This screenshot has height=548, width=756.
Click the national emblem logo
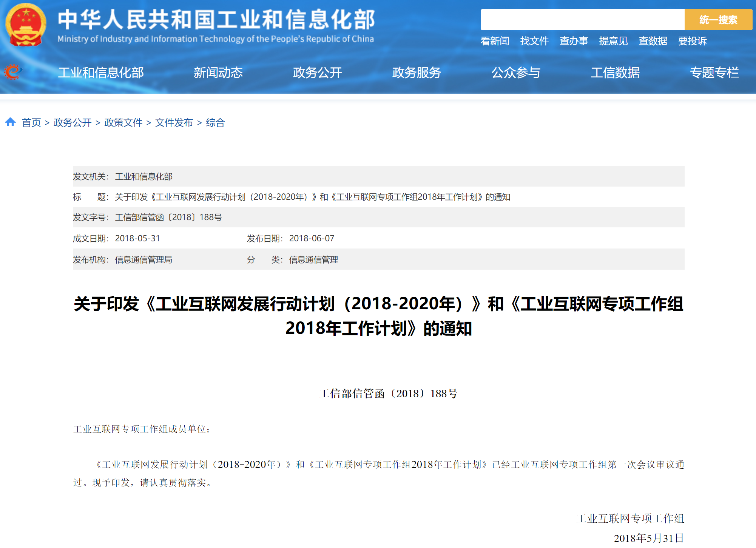(x=26, y=25)
